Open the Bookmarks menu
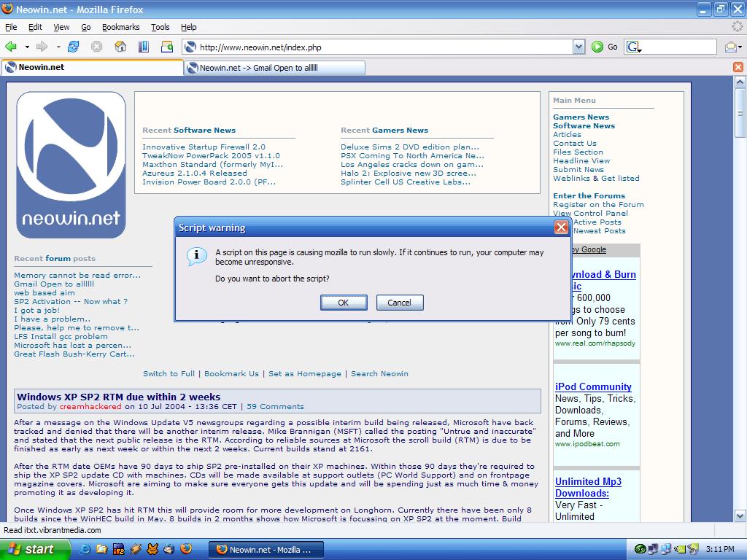This screenshot has height=560, width=747. [x=120, y=27]
